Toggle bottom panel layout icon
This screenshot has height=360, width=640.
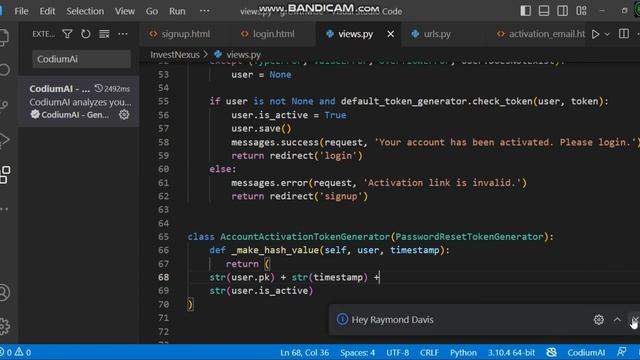click(544, 11)
